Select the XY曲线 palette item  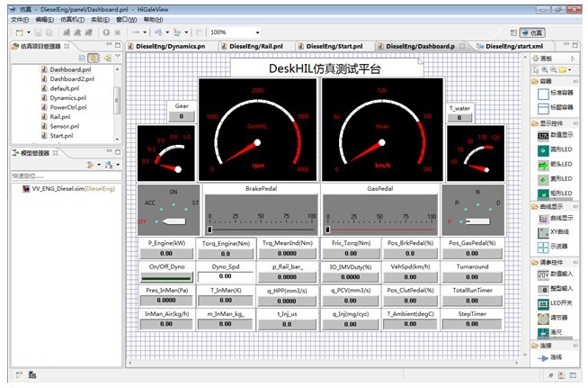pos(554,232)
